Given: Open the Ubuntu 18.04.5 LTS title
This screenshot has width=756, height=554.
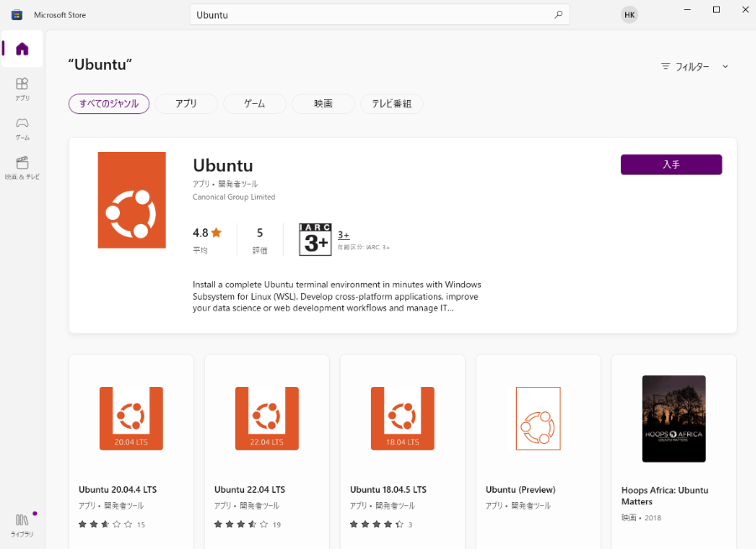Looking at the screenshot, I should (x=388, y=489).
